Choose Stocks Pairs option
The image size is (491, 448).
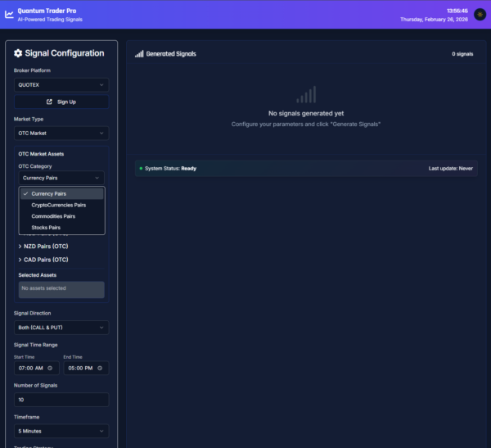[46, 228]
